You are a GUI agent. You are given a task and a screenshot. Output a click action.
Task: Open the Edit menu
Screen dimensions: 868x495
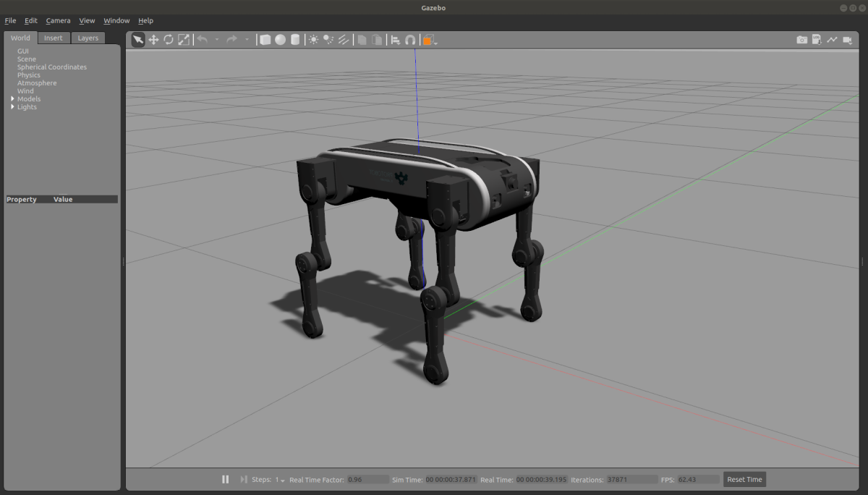click(x=31, y=21)
